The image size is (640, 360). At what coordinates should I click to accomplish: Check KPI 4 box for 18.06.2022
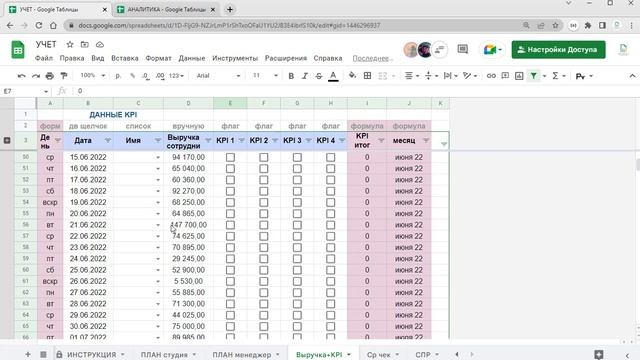coord(331,191)
